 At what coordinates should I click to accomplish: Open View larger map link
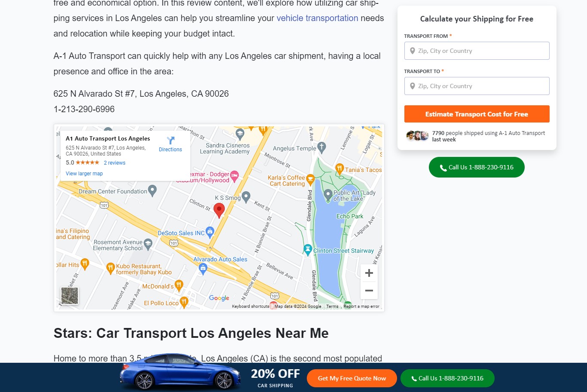pos(84,174)
